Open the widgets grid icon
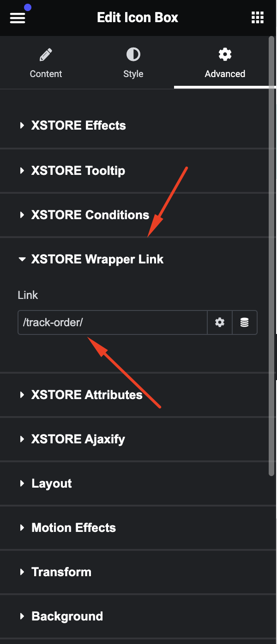The width and height of the screenshot is (277, 644). (x=257, y=18)
